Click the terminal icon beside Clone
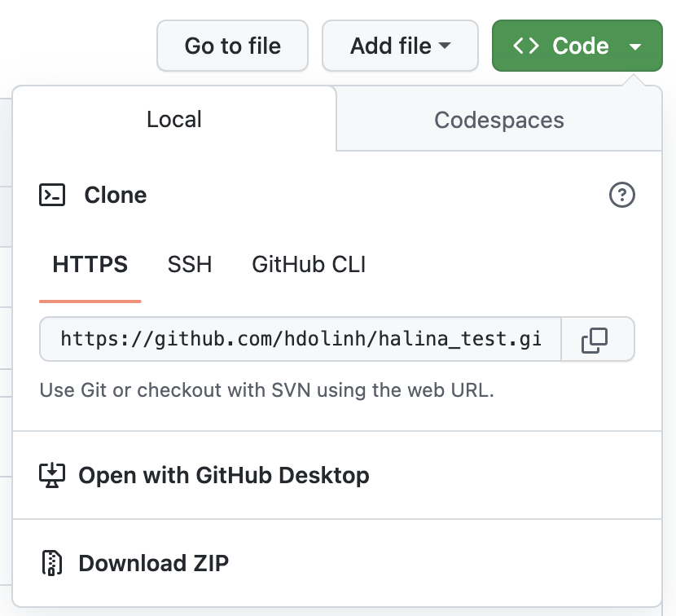Viewport: 676px width, 616px height. point(53,196)
